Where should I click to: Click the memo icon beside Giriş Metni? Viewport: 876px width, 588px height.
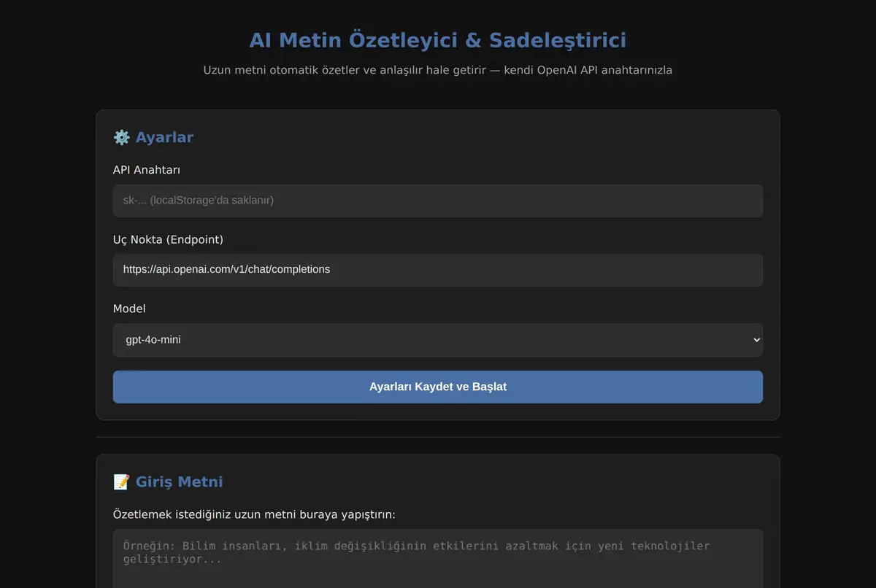point(121,481)
